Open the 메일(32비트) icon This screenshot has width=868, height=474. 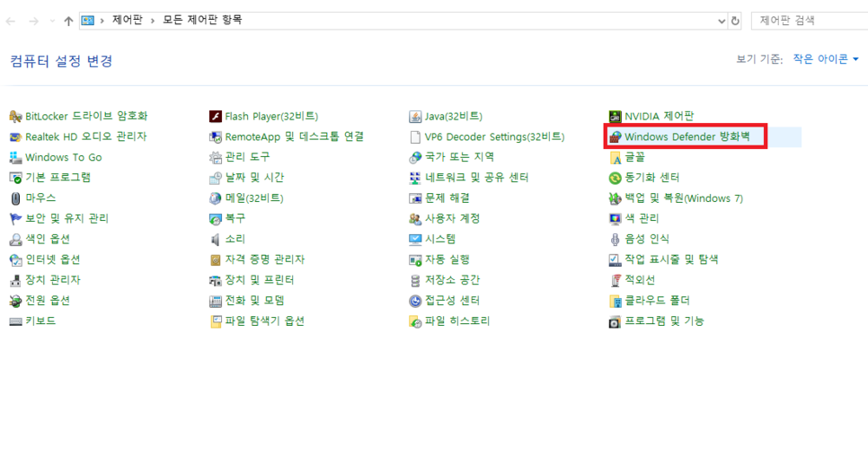coord(216,198)
